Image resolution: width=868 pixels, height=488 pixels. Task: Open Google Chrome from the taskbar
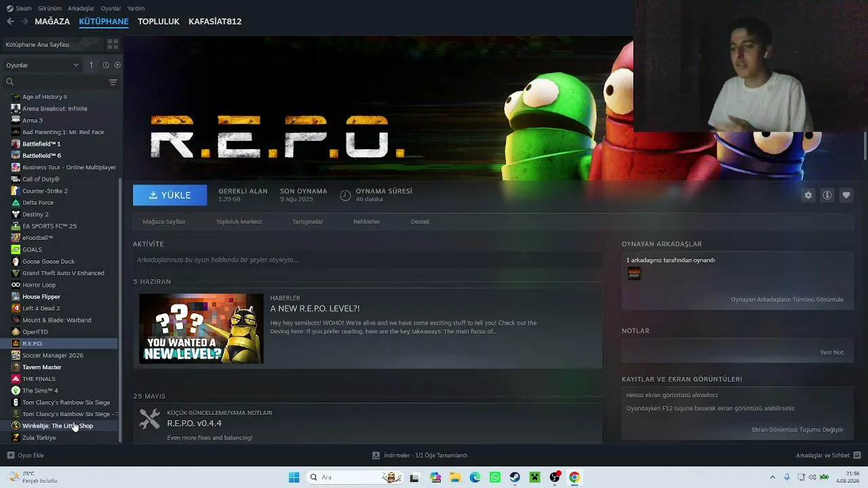(x=574, y=477)
